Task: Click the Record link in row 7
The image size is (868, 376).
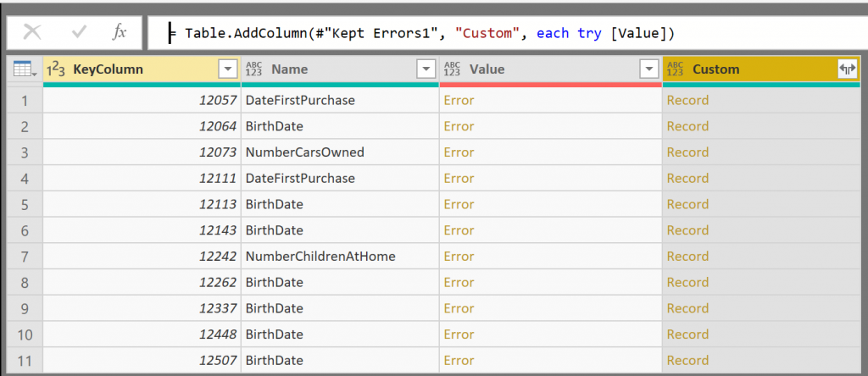Action: coord(687,256)
